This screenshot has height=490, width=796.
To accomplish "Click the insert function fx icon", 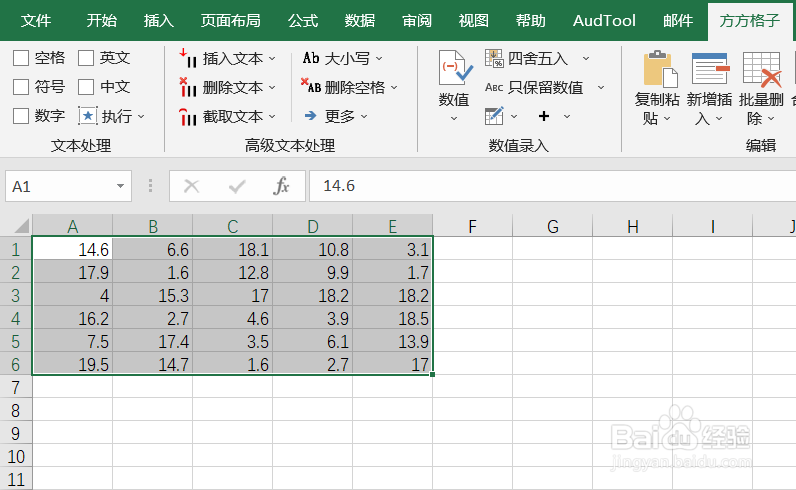I will pos(282,186).
